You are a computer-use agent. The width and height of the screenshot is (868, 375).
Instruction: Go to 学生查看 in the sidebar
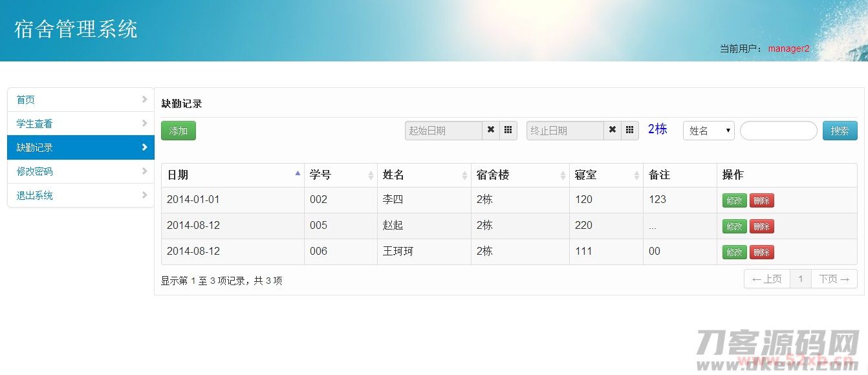[81, 123]
